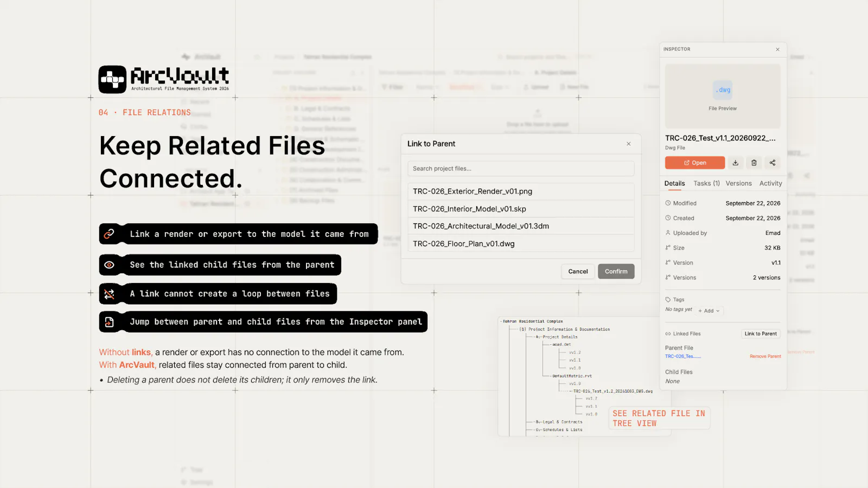Screen dimensions: 868x488
Task: Open the Versions tab
Action: pyautogui.click(x=739, y=183)
